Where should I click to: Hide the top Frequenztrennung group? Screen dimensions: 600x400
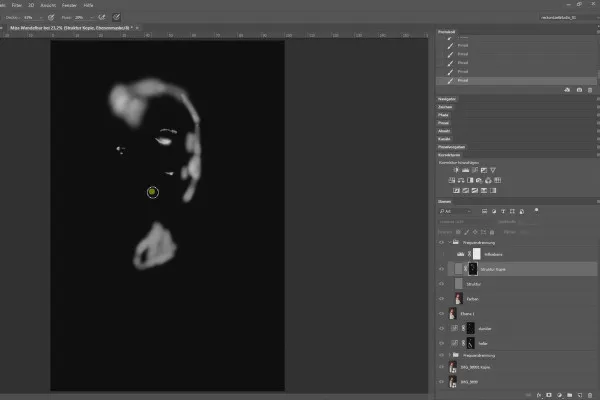click(441, 242)
